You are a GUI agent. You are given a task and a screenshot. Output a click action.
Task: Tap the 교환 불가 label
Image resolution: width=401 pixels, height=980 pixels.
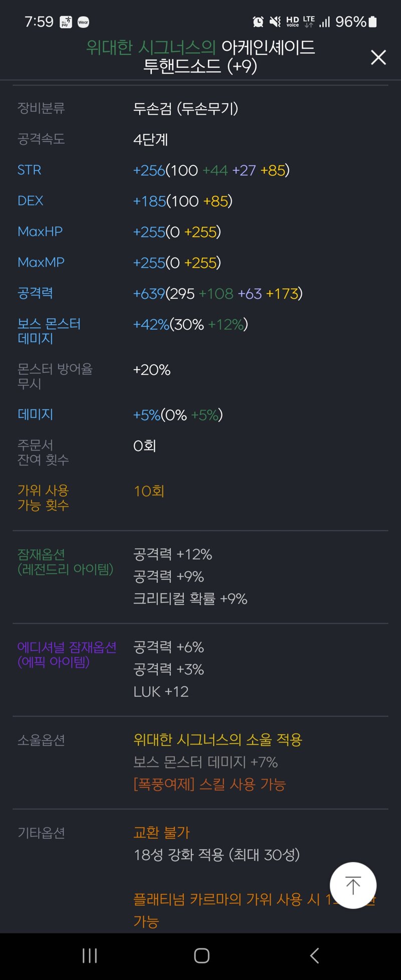tap(161, 832)
